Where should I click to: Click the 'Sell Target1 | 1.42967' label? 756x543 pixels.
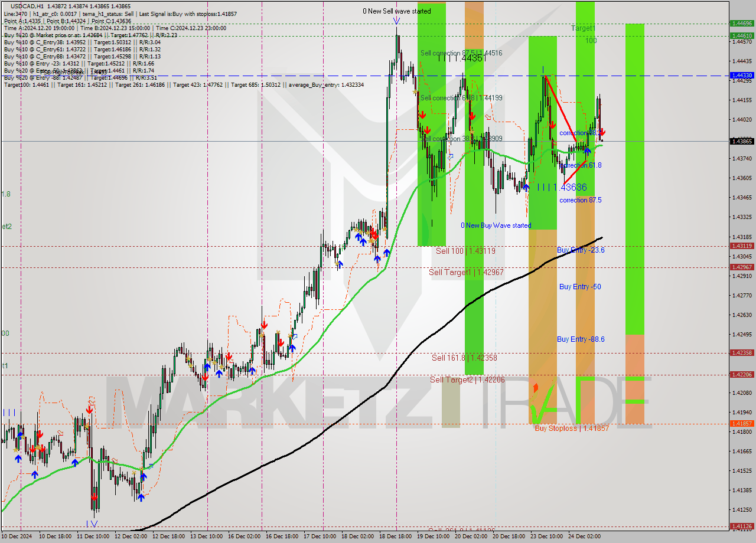tap(466, 272)
